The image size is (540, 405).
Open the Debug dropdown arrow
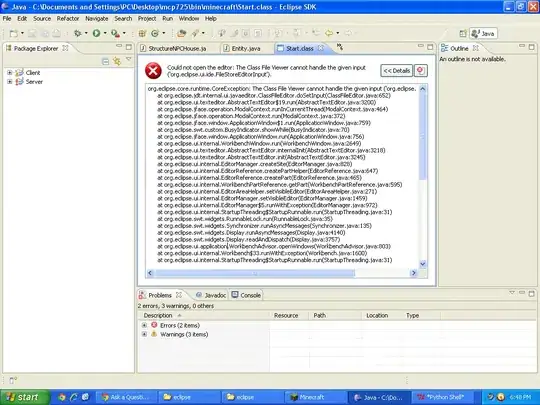point(86,33)
